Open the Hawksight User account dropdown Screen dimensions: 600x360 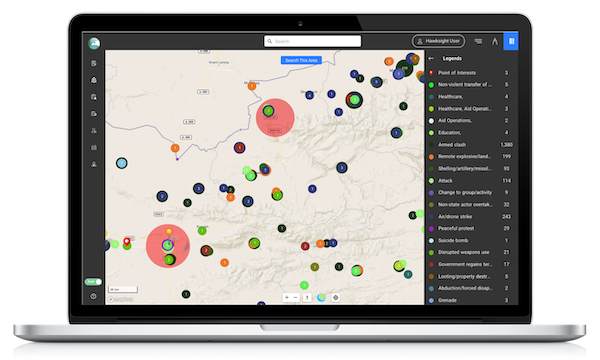click(x=438, y=41)
